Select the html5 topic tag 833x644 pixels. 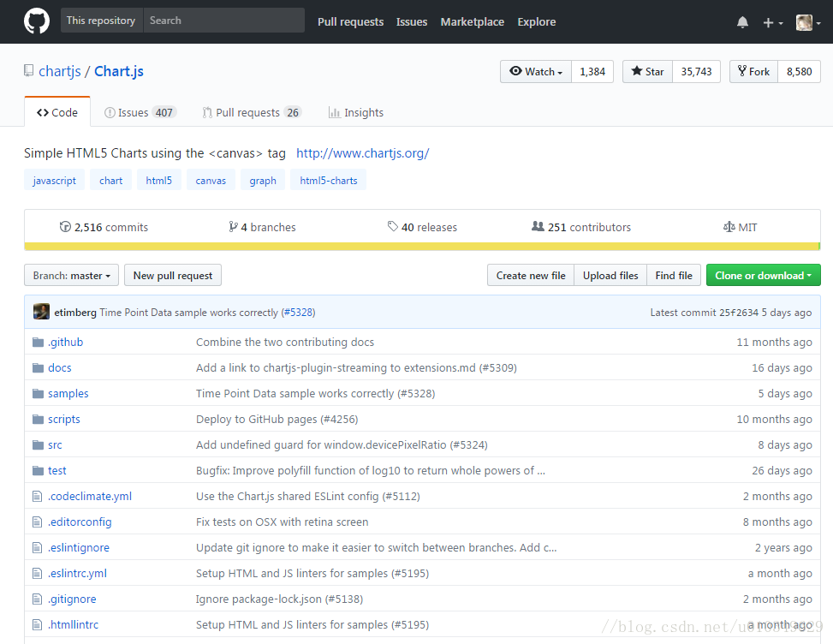tap(159, 180)
